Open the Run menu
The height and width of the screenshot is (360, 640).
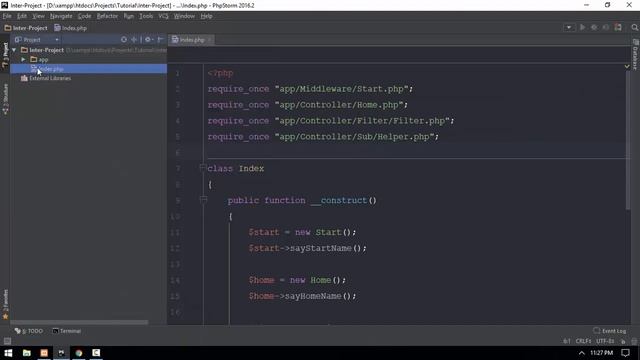point(129,16)
